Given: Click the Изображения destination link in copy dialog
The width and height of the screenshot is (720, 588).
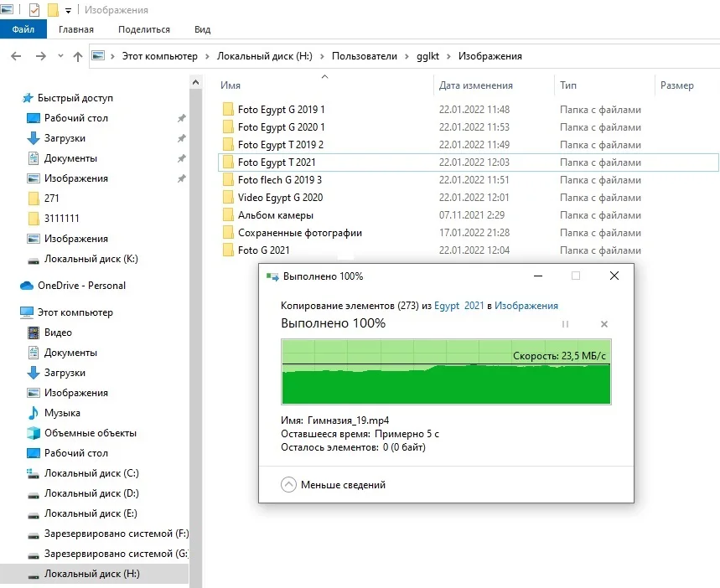Looking at the screenshot, I should [x=526, y=306].
